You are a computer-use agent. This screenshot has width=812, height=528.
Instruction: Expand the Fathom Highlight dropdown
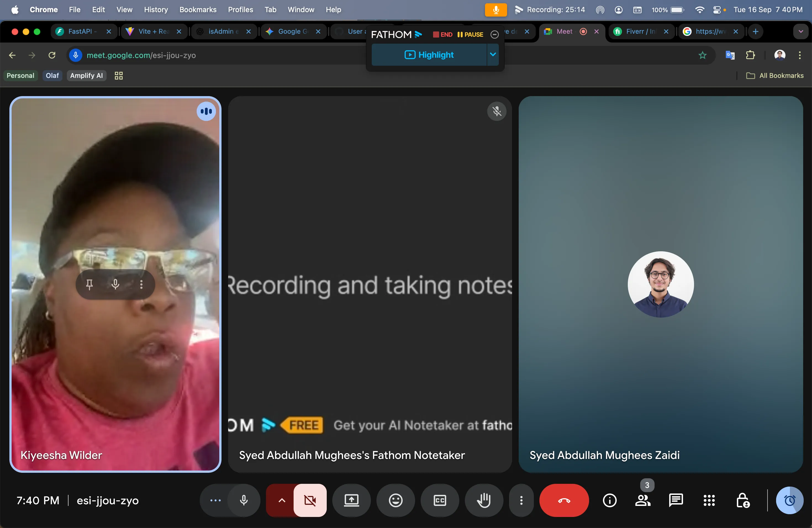click(493, 55)
